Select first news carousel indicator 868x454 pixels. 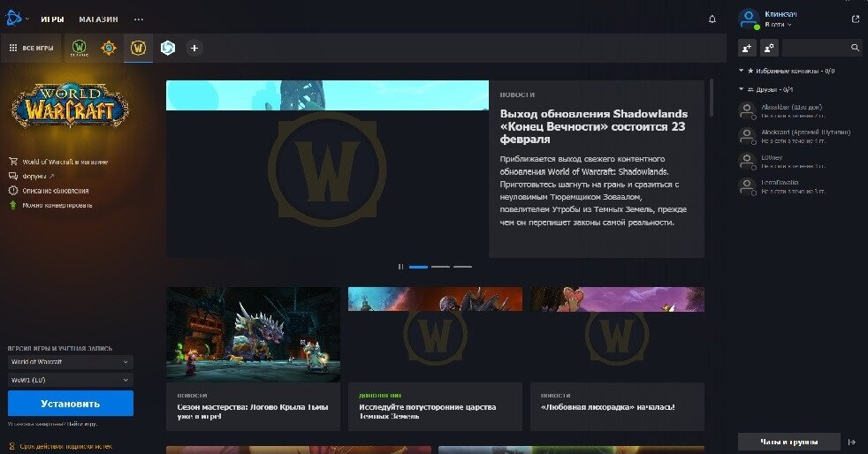point(418,267)
